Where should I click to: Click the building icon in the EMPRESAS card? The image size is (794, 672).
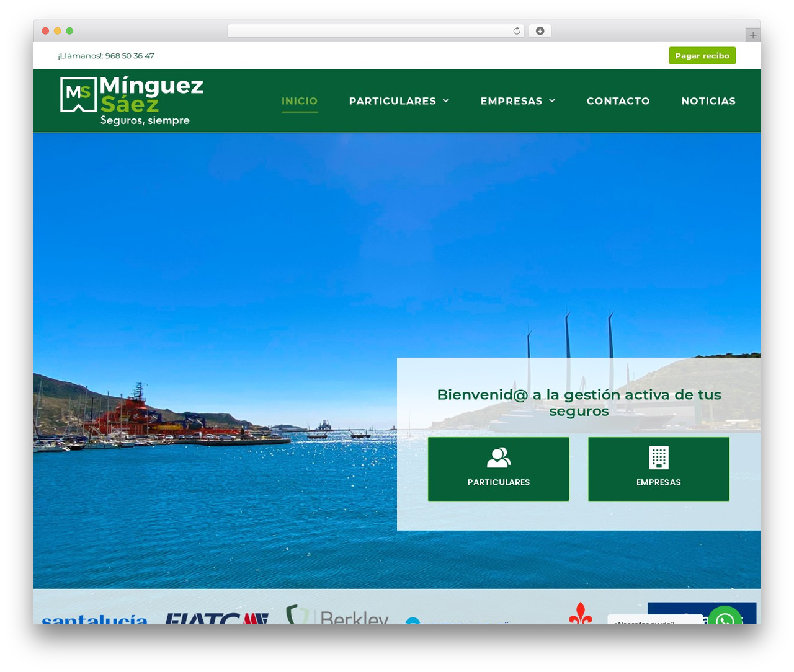pyautogui.click(x=659, y=458)
